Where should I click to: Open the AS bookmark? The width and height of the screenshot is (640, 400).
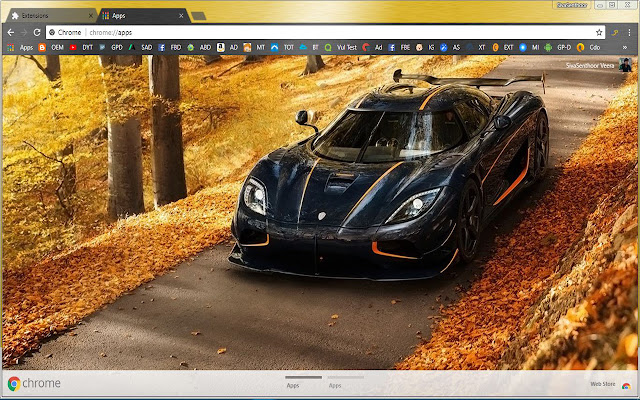point(450,47)
